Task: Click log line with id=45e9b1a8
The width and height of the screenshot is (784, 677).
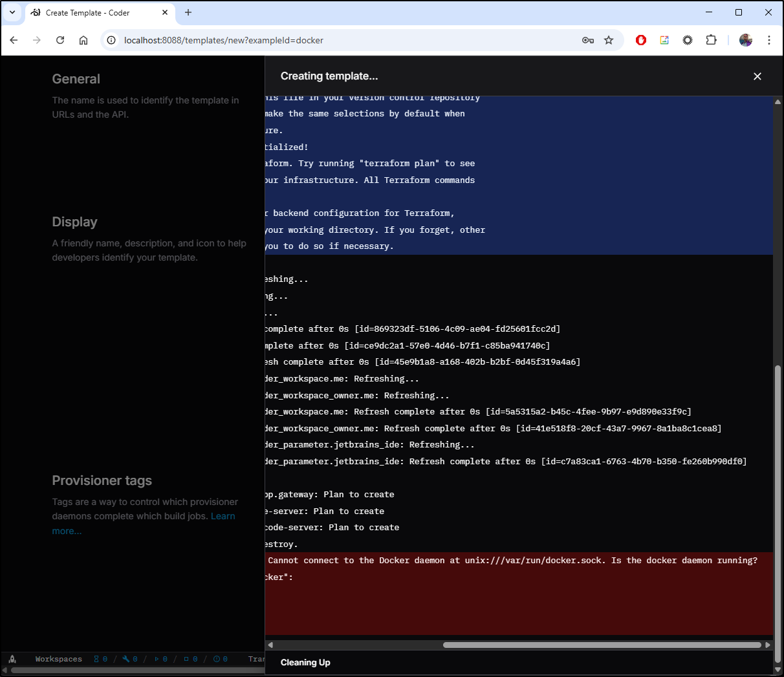Action: click(422, 362)
